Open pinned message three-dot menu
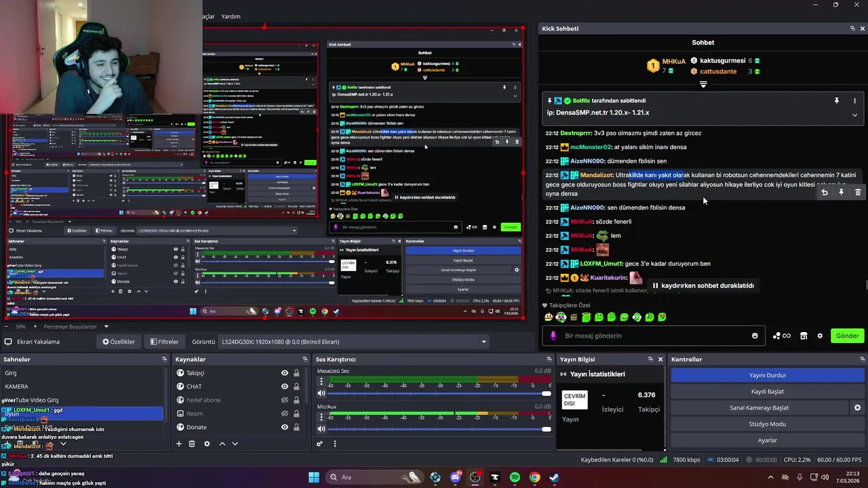 (x=854, y=100)
